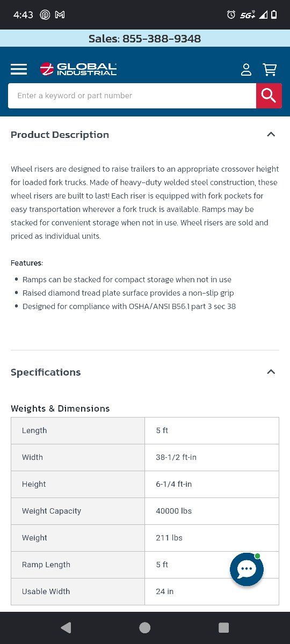Viewport: 290px width, 644px height.
Task: Tap the Android home circle button
Action: click(x=145, y=627)
